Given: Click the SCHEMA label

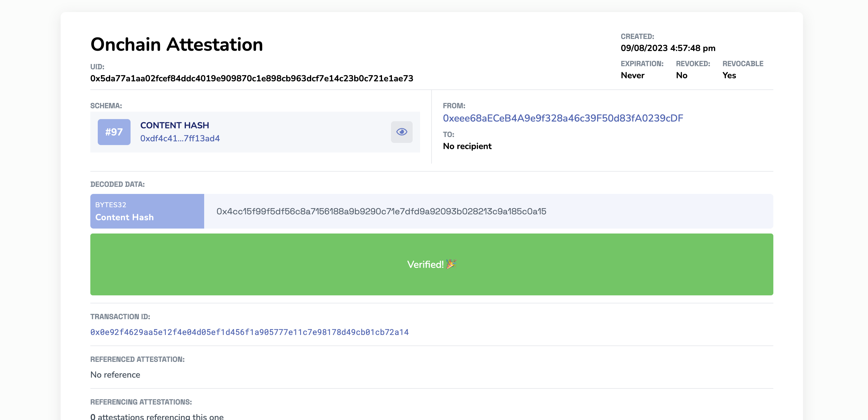Looking at the screenshot, I should (x=106, y=106).
